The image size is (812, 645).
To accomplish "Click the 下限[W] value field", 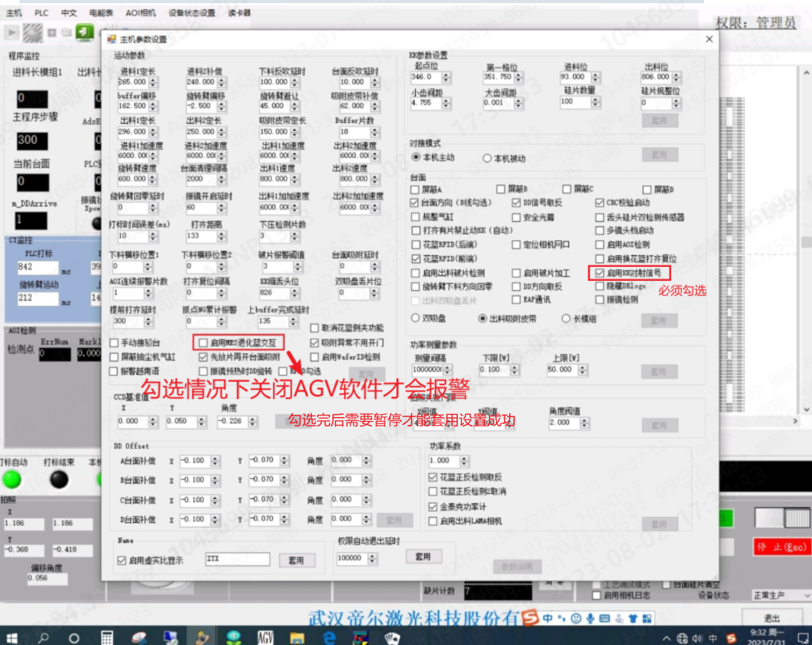I will click(494, 370).
